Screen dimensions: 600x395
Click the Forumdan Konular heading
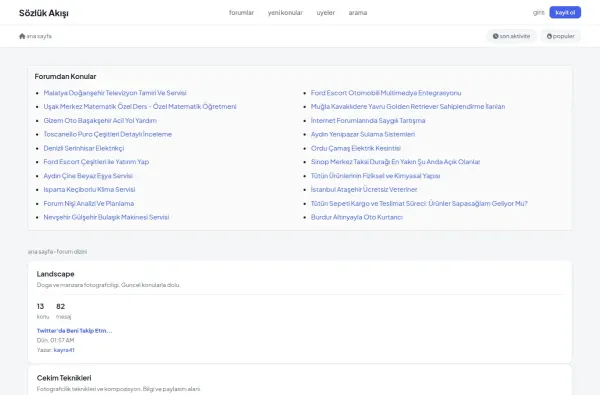[65, 76]
